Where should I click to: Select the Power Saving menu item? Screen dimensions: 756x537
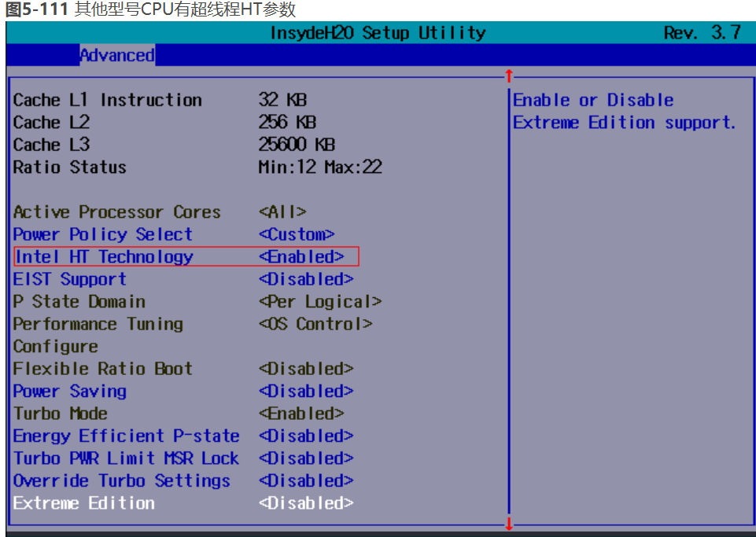70,391
